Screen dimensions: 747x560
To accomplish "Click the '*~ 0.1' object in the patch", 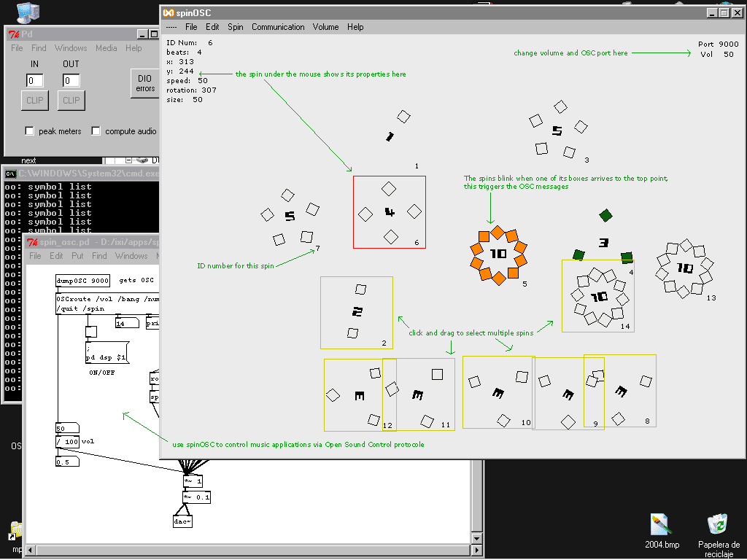I will pos(197,497).
